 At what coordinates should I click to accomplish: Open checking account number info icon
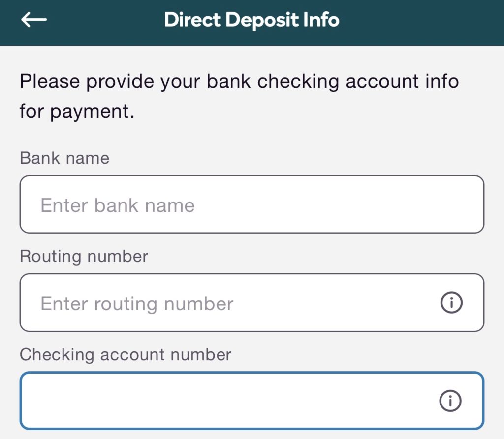[x=450, y=401]
